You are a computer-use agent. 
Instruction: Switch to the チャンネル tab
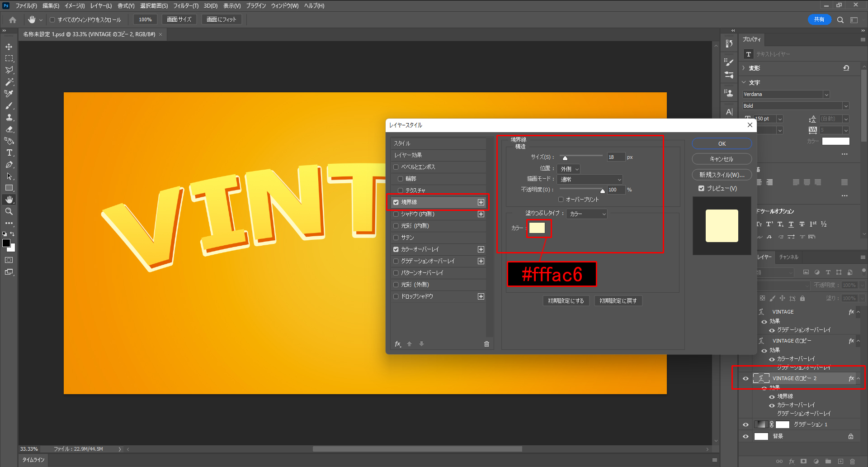[788, 257]
